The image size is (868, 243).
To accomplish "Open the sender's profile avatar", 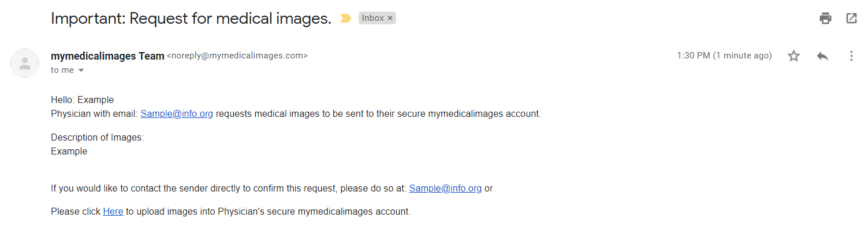I will click(25, 63).
